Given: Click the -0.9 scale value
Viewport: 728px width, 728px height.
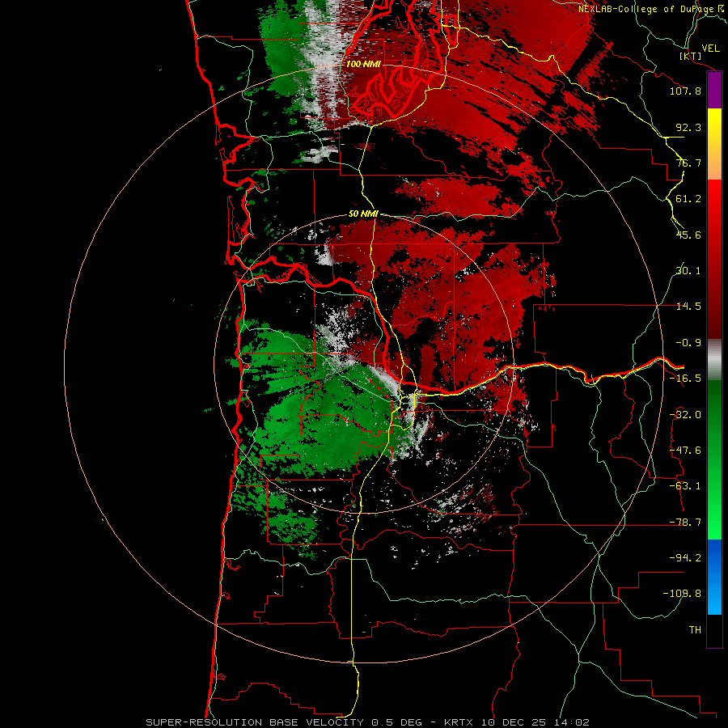Looking at the screenshot, I should click(688, 343).
